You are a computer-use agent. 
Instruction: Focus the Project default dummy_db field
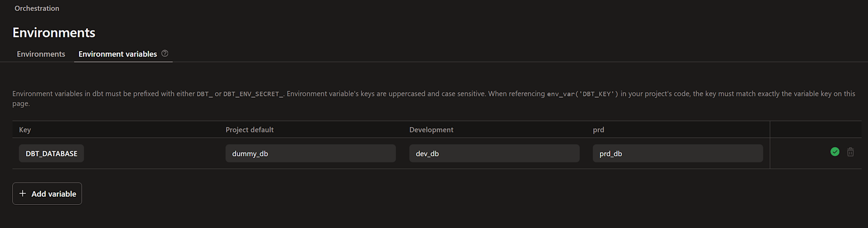pyautogui.click(x=310, y=153)
